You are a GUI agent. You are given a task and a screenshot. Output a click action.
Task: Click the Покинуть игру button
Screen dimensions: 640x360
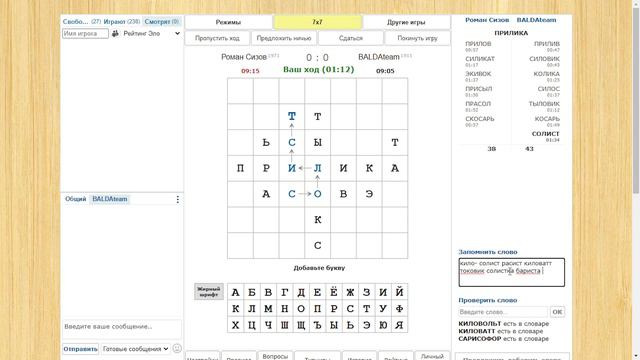coord(417,38)
